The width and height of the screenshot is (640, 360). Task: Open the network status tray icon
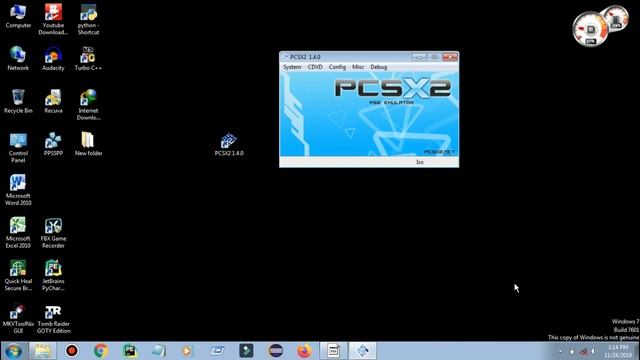click(x=583, y=351)
